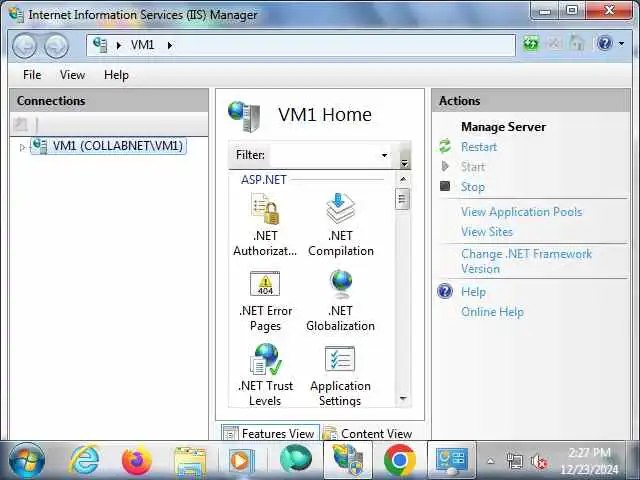Click the Stop loading toolbar icon
Screen dimensions: 640x480
(554, 43)
